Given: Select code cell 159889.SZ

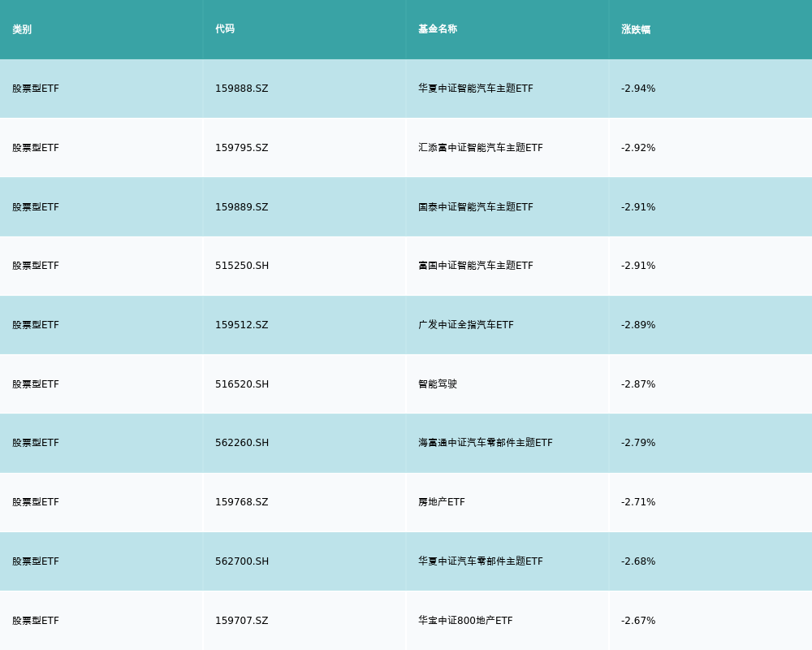Looking at the screenshot, I should pos(242,207).
